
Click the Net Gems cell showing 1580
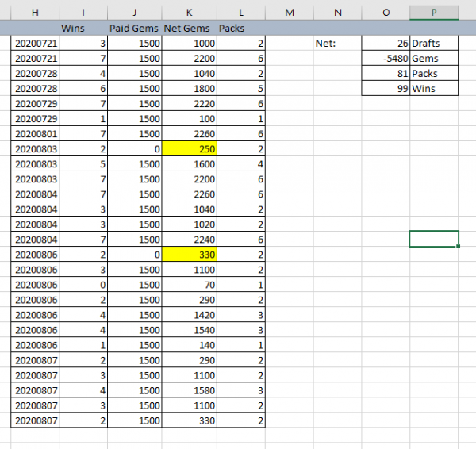pos(188,390)
